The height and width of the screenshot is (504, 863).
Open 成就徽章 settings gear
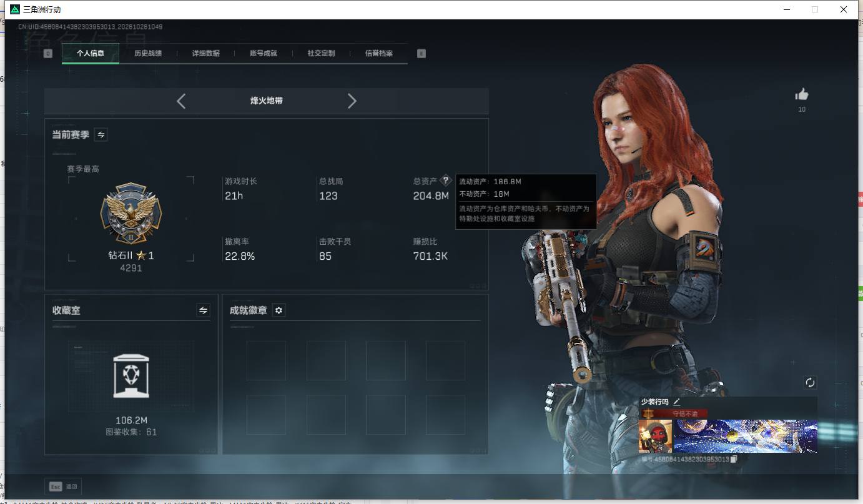pyautogui.click(x=279, y=310)
